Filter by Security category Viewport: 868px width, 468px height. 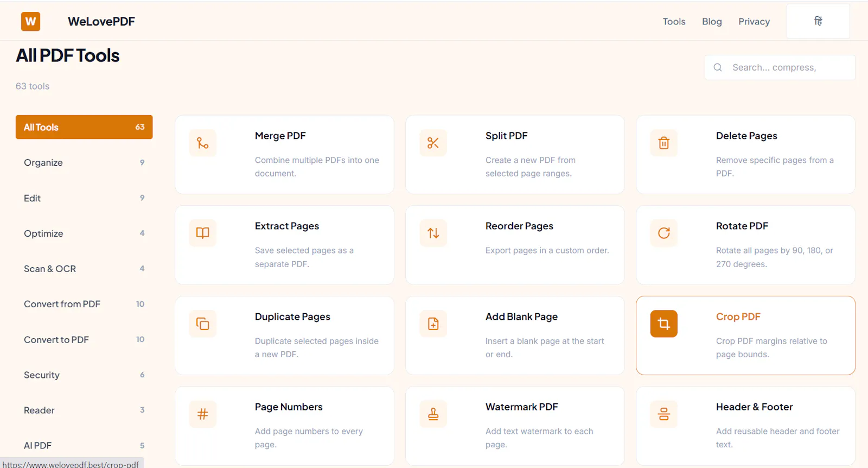[x=84, y=375]
